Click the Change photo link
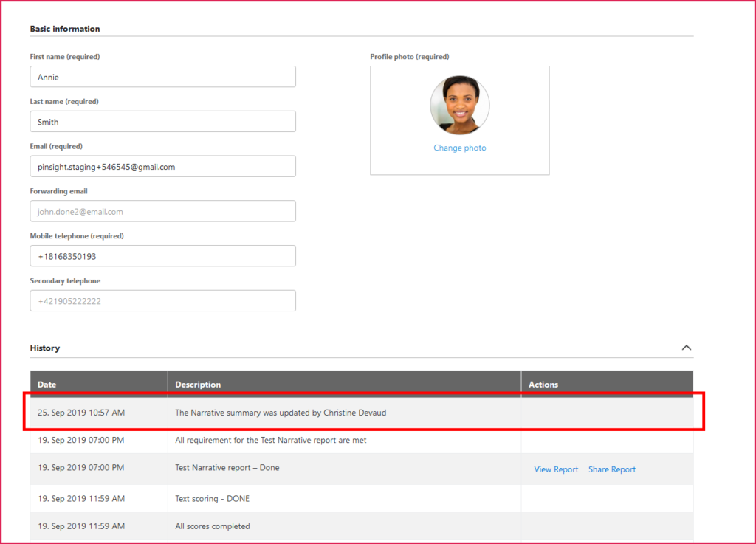 (459, 148)
